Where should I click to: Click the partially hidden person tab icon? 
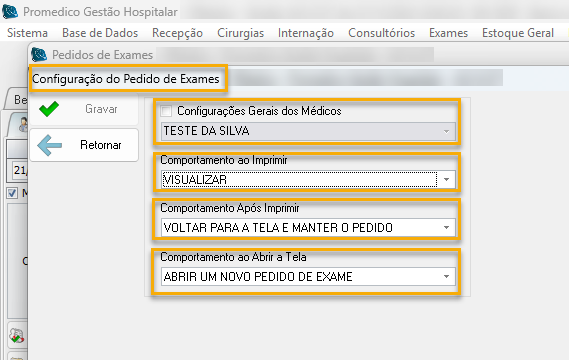[23, 124]
